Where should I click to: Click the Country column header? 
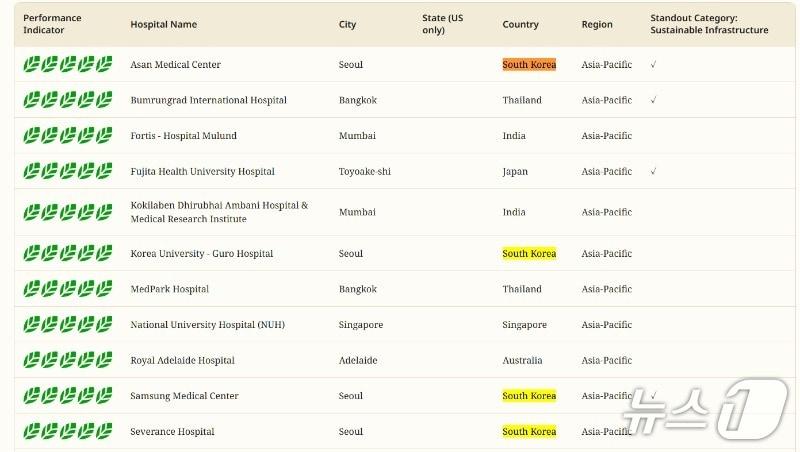point(520,24)
